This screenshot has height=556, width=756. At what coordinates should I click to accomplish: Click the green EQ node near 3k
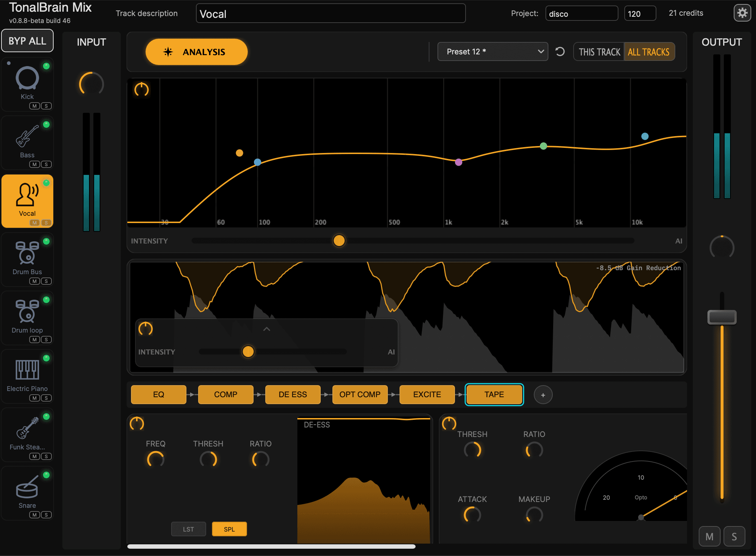pos(543,146)
